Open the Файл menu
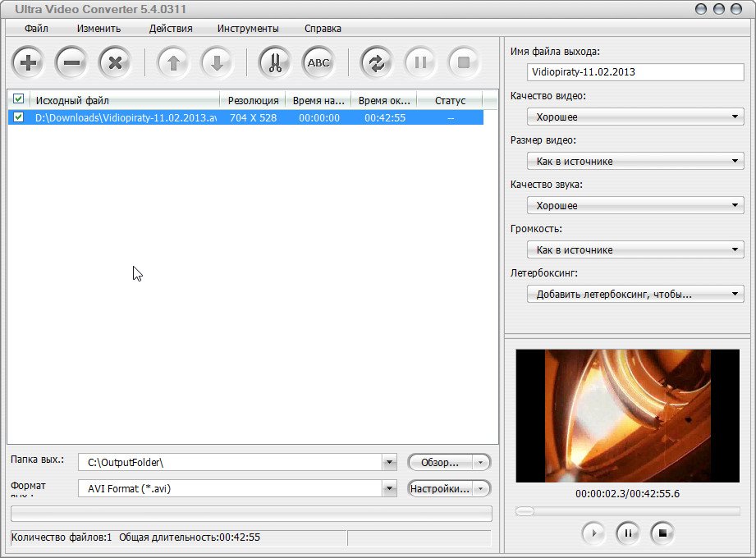Image resolution: width=756 pixels, height=558 pixels. [x=36, y=29]
